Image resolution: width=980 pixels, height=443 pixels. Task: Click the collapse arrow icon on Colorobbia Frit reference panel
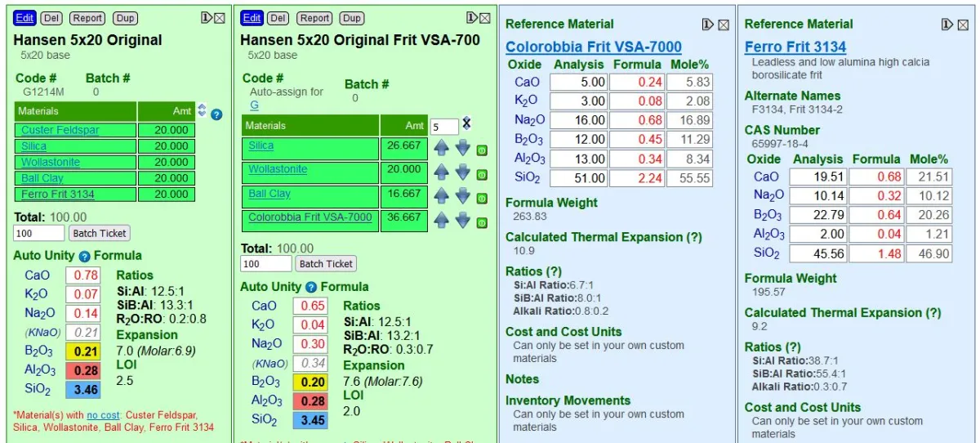pos(707,25)
